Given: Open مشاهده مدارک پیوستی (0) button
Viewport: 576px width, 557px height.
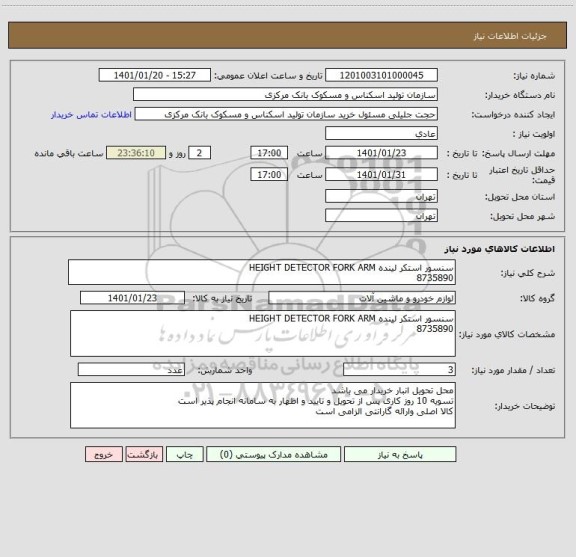Looking at the screenshot, I should pyautogui.click(x=274, y=454).
